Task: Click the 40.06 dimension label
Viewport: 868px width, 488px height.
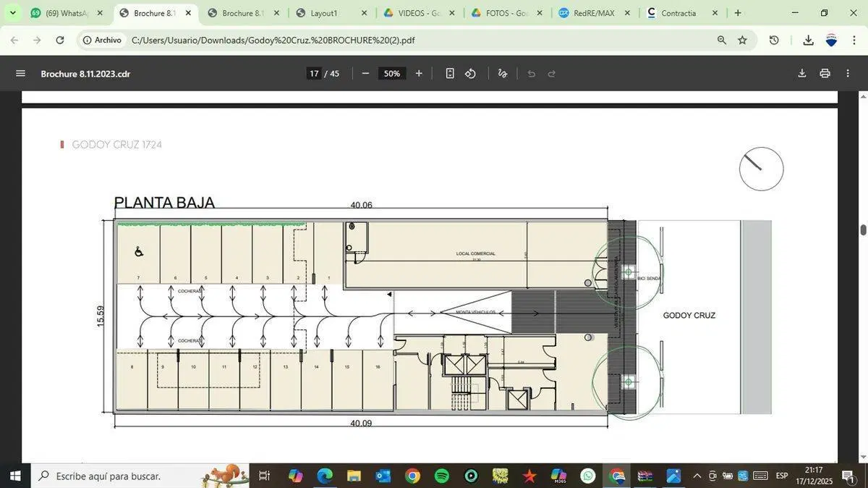Action: [362, 206]
